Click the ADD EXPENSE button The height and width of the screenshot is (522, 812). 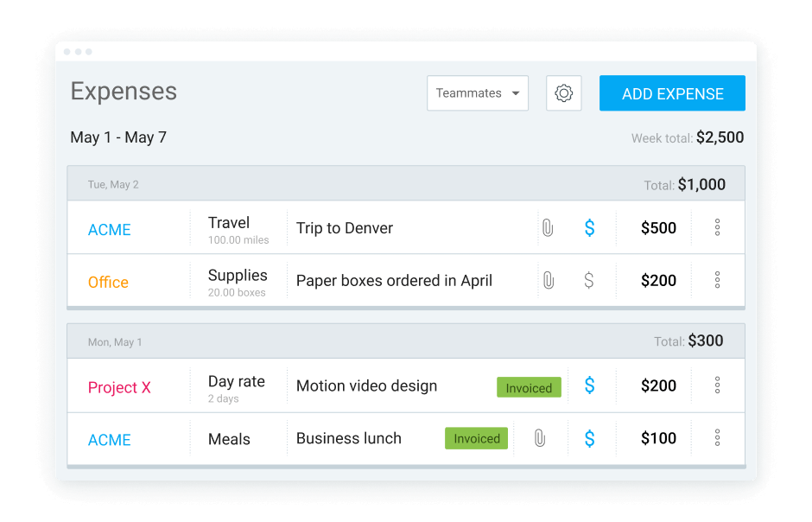672,93
